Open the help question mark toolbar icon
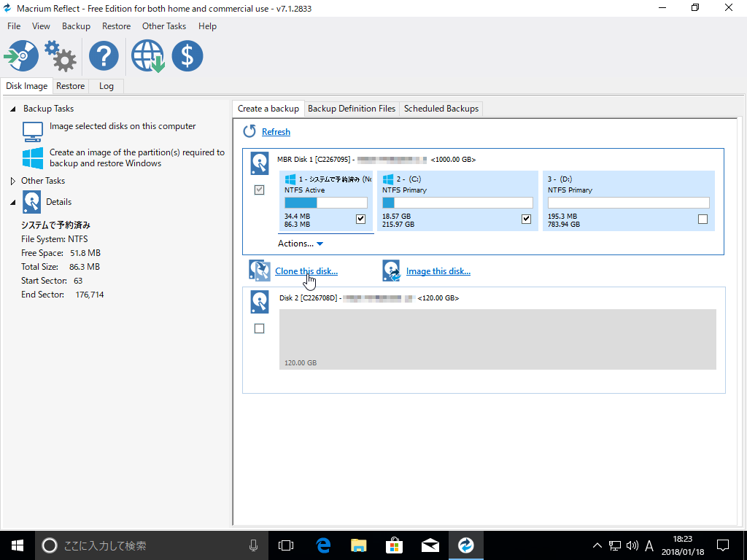 pyautogui.click(x=104, y=55)
